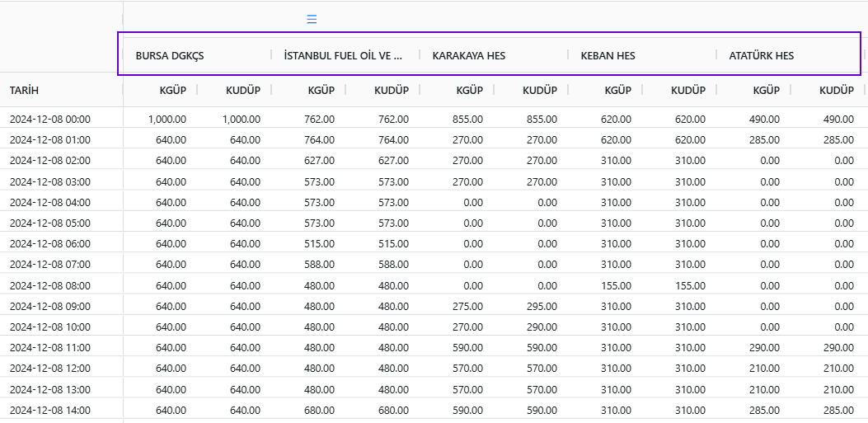Select the date cell 2024-12-08 12:00
868x423 pixels.
(49, 369)
